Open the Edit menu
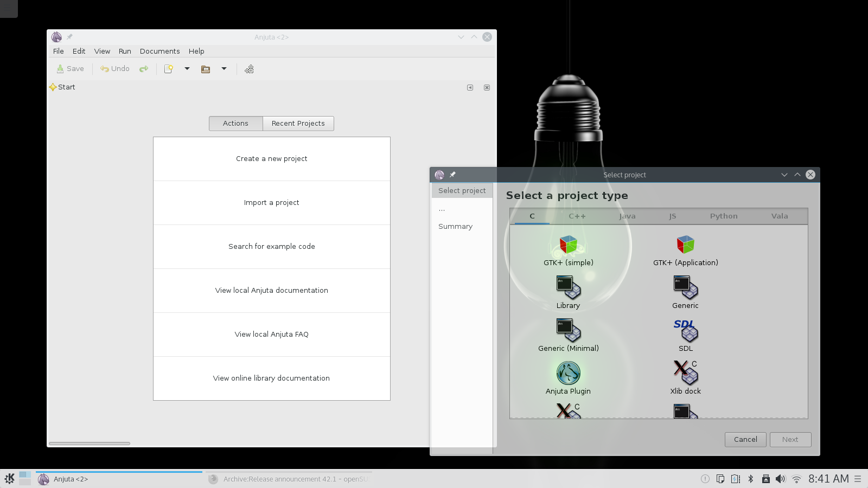This screenshot has width=868, height=488. 79,51
